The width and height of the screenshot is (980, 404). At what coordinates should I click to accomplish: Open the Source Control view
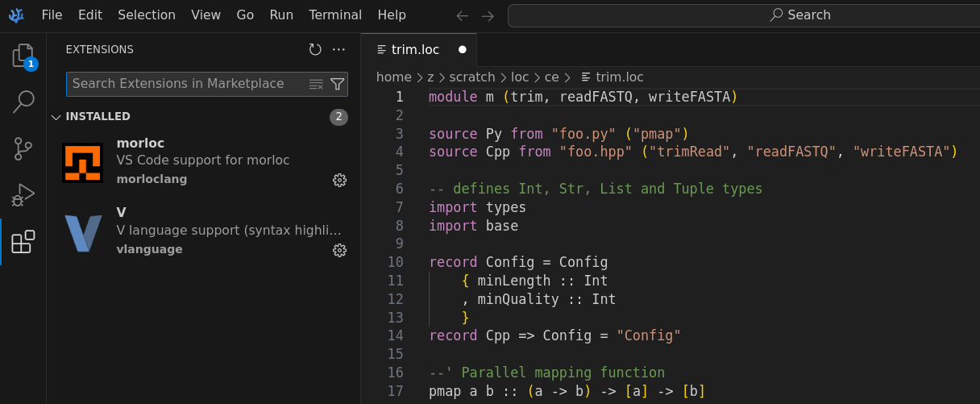[x=23, y=148]
